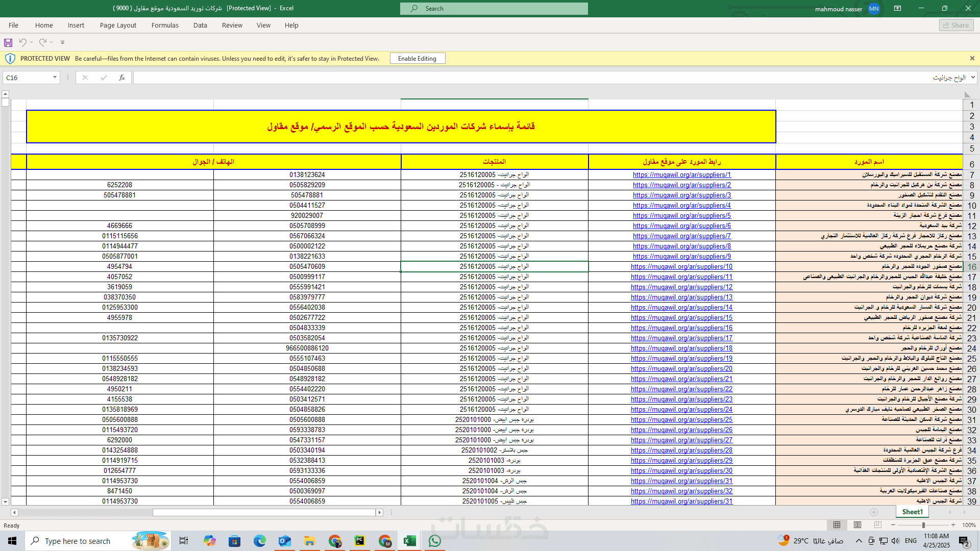
Task: Click the Protected View shield icon
Action: (x=10, y=59)
